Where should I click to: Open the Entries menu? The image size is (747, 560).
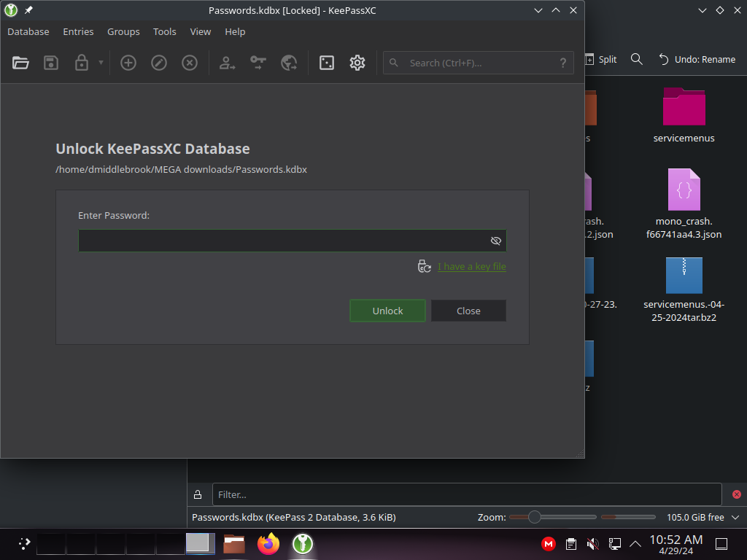[78, 32]
